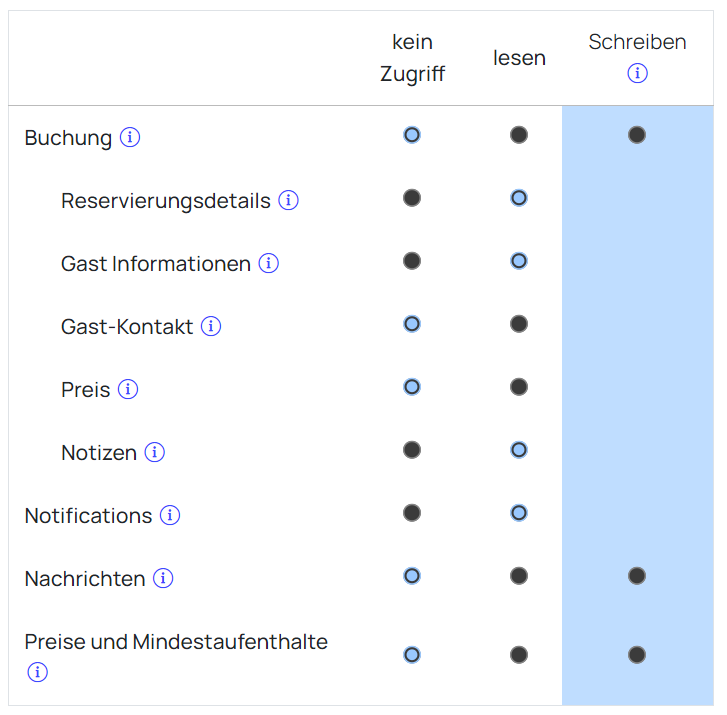This screenshot has width=727, height=715.
Task: Select kein Zugriff for Gast Informationen
Action: [x=412, y=261]
